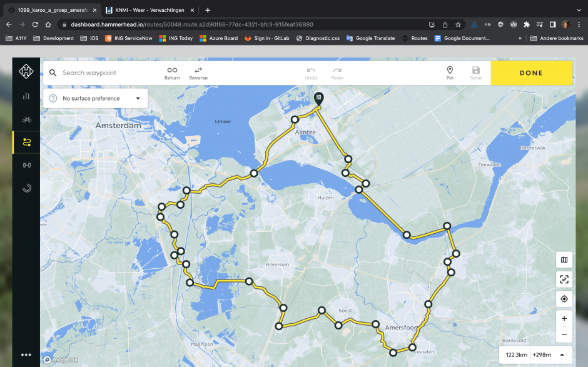Zoom in the map with plus button
This screenshot has height=367, width=588.
tap(564, 318)
